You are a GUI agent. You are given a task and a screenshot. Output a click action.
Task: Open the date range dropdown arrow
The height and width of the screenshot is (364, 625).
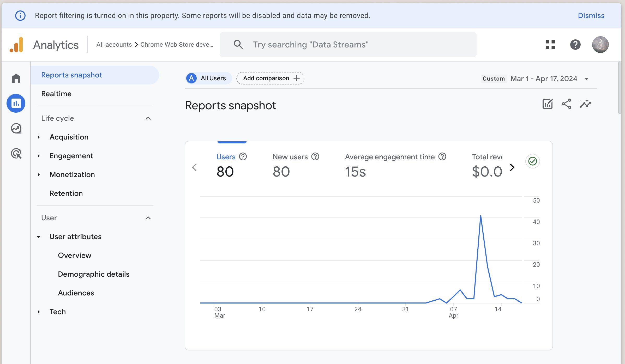pyautogui.click(x=586, y=79)
